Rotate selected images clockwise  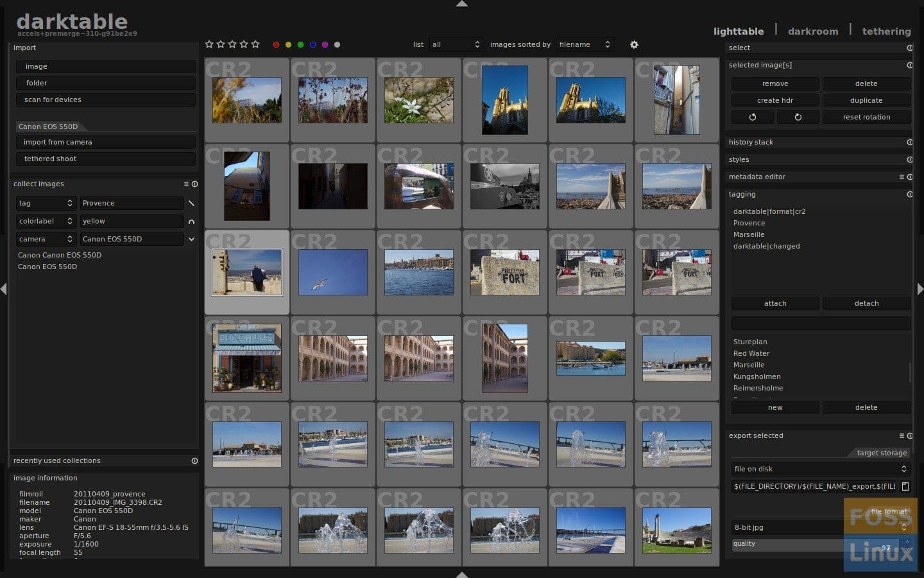[798, 117]
